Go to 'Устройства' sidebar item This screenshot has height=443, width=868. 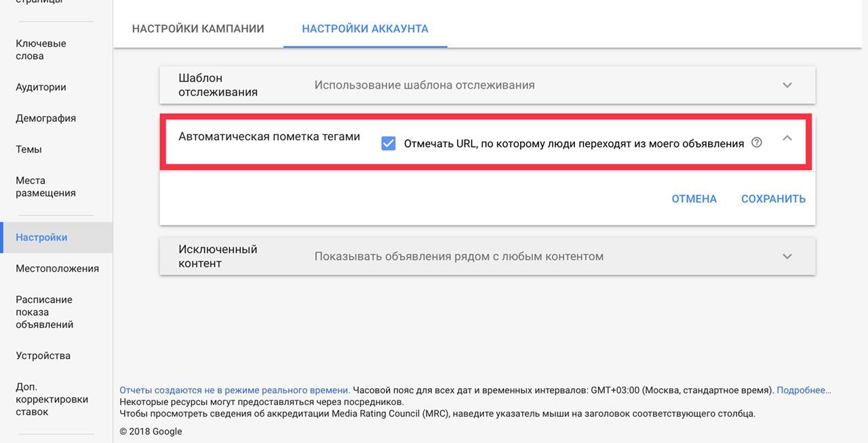(43, 356)
